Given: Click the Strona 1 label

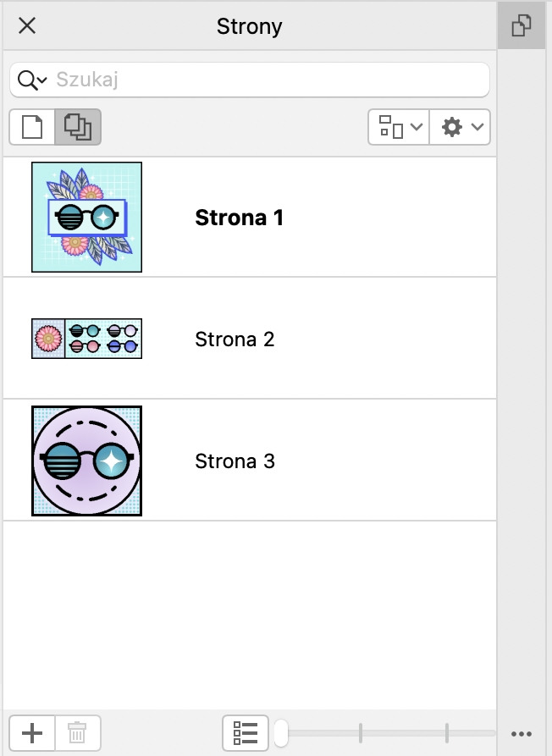Looking at the screenshot, I should pyautogui.click(x=239, y=218).
